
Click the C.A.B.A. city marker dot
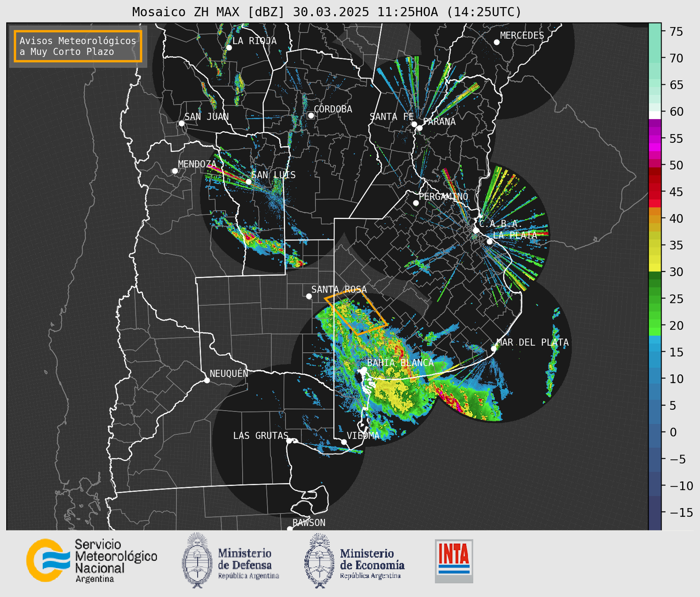click(x=476, y=230)
